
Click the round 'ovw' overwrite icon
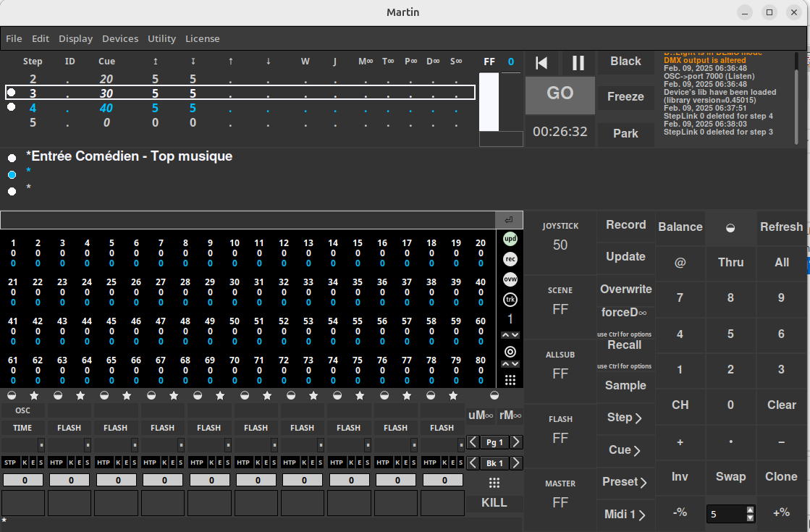coord(510,279)
